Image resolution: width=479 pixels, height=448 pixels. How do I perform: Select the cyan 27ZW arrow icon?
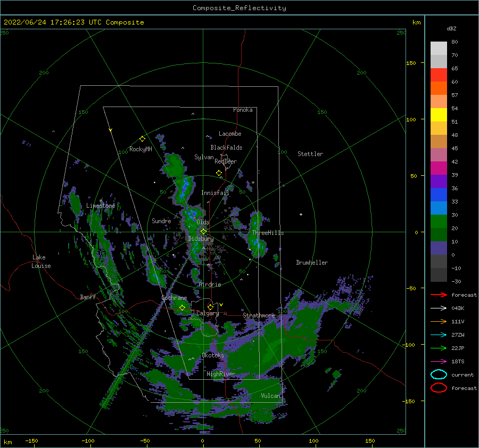coord(439,335)
